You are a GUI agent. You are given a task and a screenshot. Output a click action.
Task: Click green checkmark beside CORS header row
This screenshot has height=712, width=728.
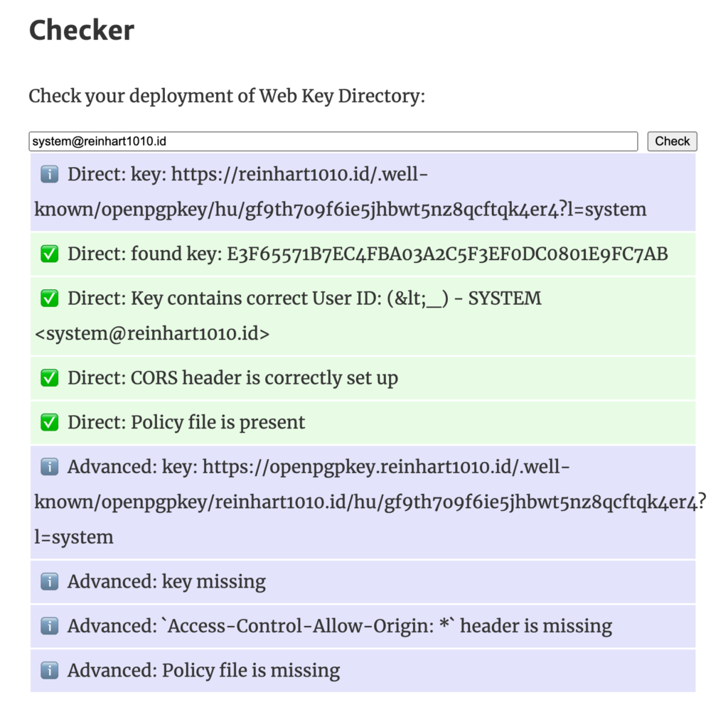click(49, 378)
